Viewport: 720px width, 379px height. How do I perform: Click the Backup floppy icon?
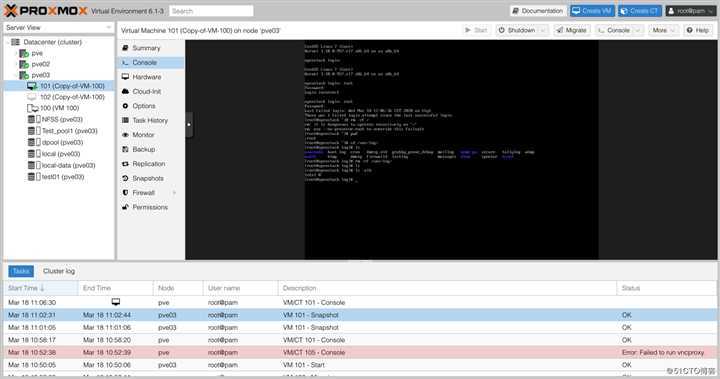pyautogui.click(x=125, y=149)
